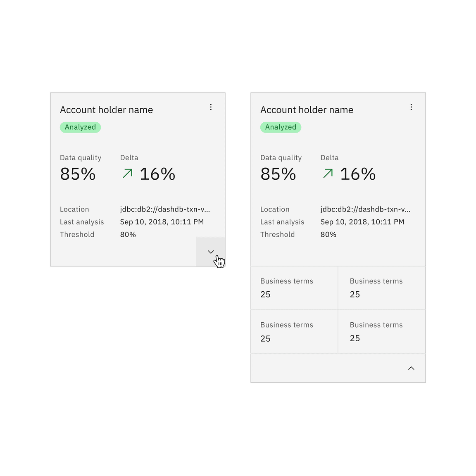
Task: Click the green delta arrow in the collapsed card
Action: tap(128, 174)
